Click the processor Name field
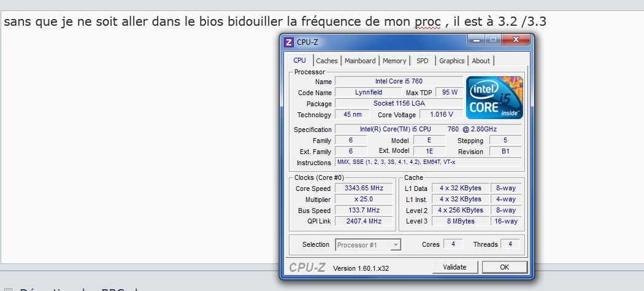 (399, 82)
